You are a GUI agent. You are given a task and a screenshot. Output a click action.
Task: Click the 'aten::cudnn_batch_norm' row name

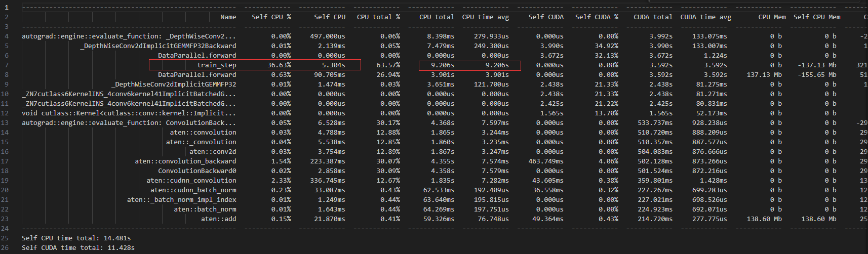click(x=193, y=190)
